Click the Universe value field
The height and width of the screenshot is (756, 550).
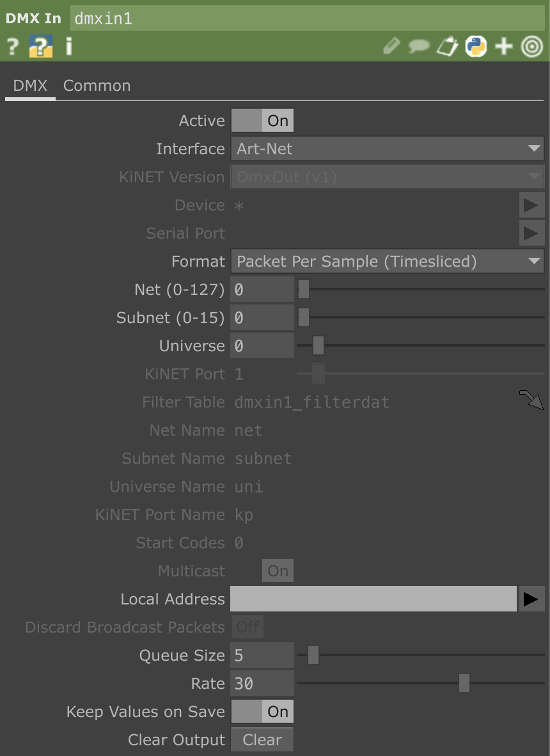262,345
